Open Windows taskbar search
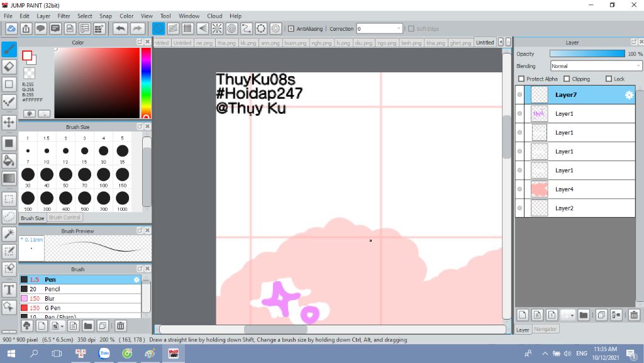The width and height of the screenshot is (644, 363). (x=34, y=354)
